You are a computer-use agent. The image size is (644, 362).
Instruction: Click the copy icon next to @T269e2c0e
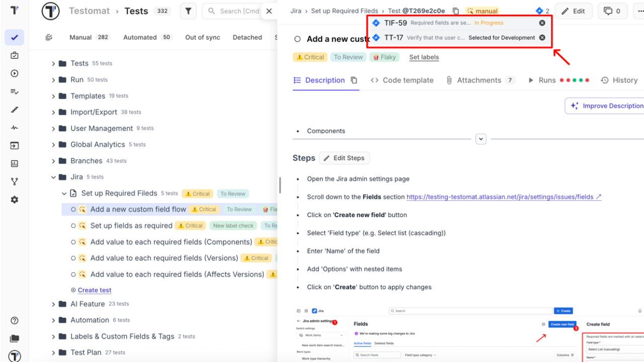[455, 11]
